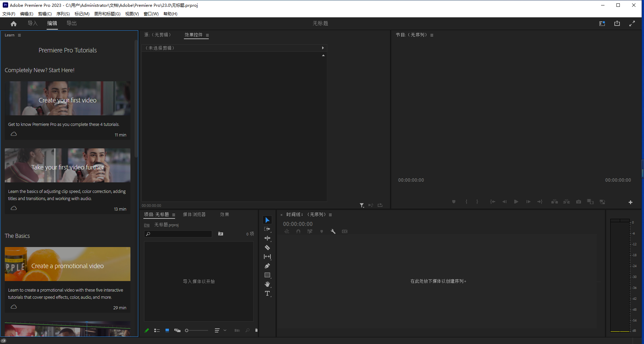
Task: Enable snapping with the magnet icon
Action: (x=298, y=231)
